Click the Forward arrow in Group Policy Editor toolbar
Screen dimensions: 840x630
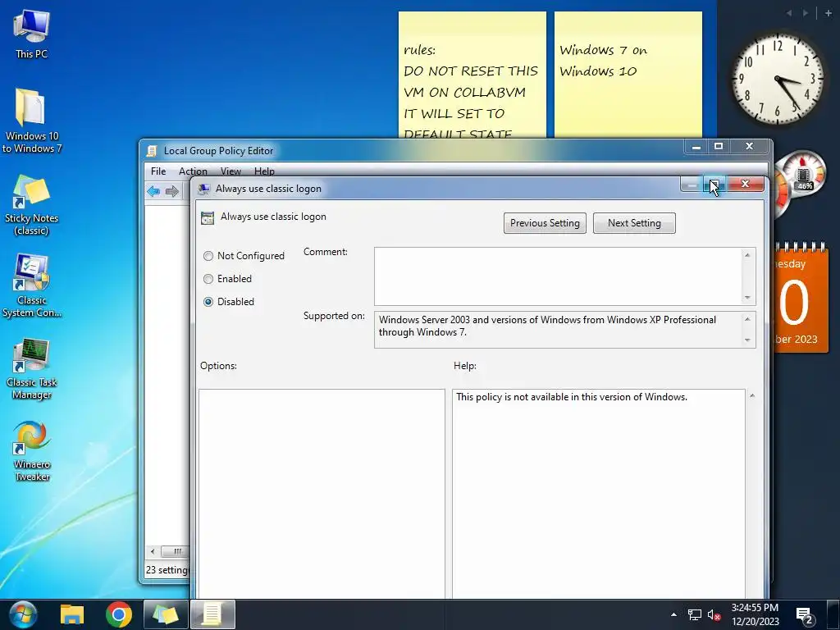coord(172,191)
